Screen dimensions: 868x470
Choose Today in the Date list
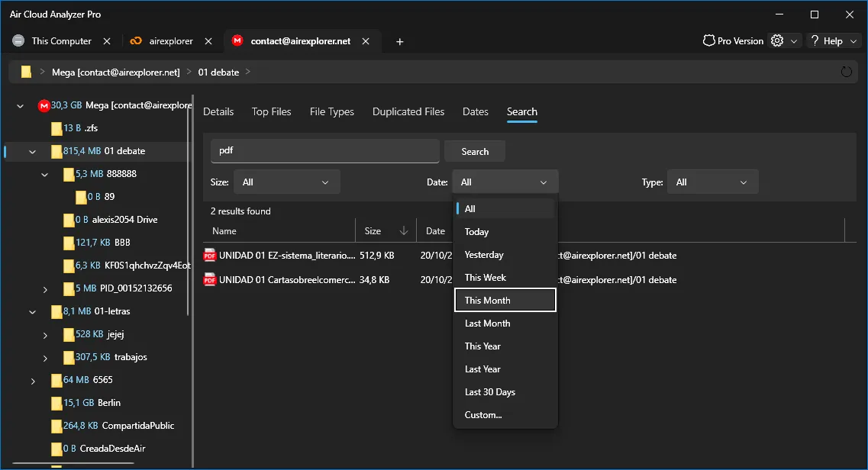click(505, 232)
